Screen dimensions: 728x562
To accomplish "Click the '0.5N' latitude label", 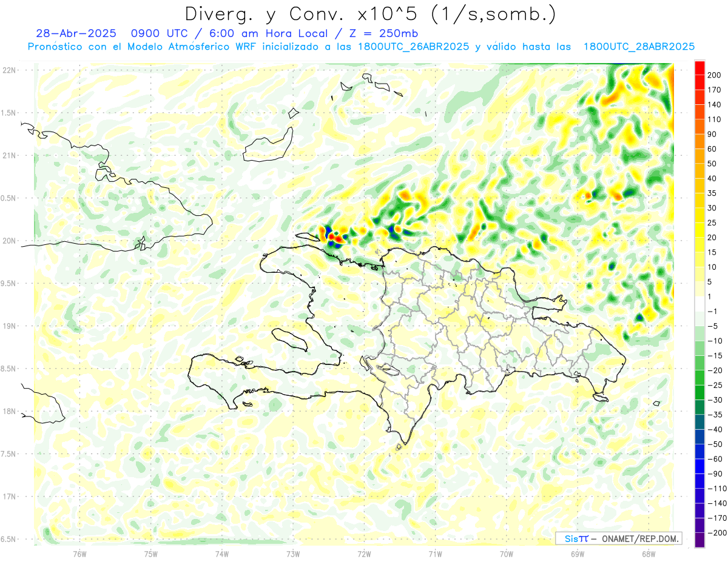I will click(x=8, y=198).
